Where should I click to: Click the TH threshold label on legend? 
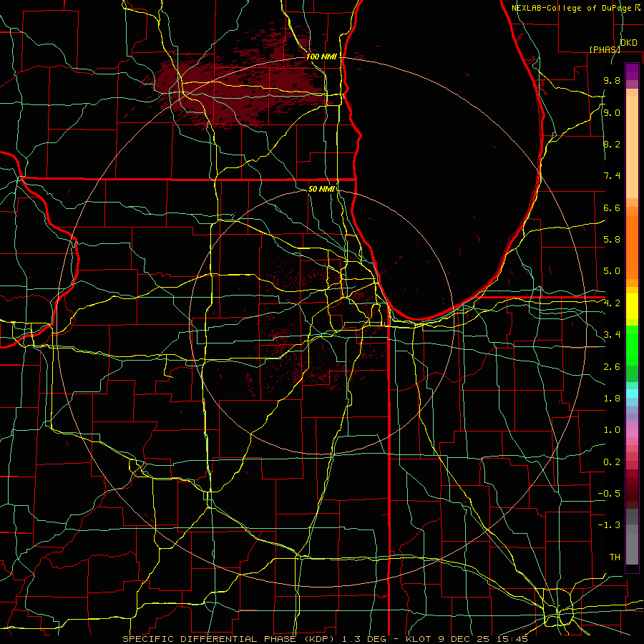point(615,557)
